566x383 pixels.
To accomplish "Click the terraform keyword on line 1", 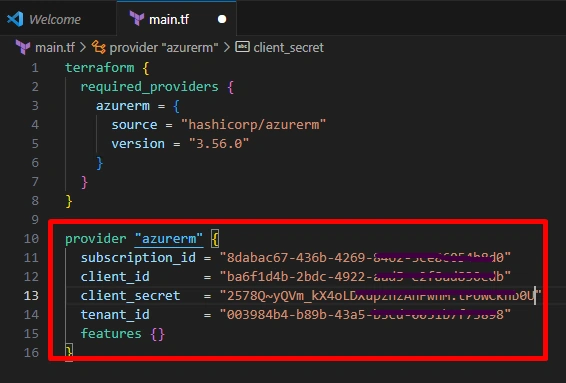I will [100, 68].
